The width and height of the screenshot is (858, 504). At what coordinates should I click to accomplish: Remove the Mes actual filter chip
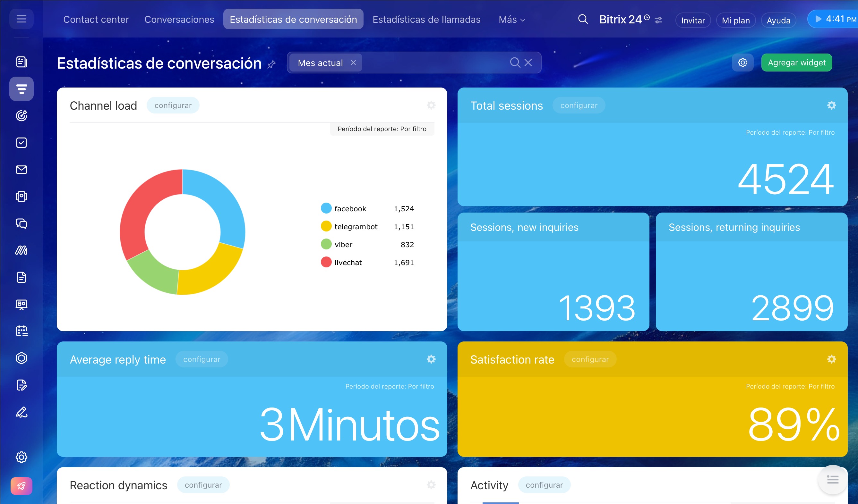(x=353, y=63)
